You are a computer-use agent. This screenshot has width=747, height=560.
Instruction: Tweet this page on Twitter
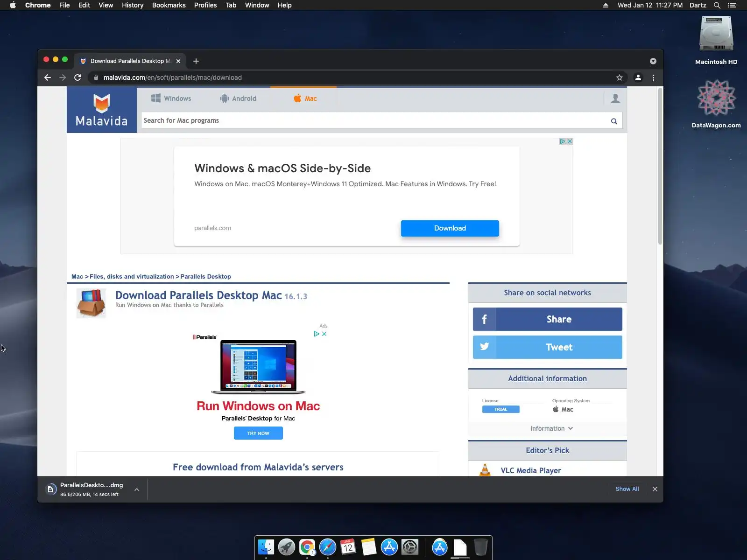(547, 347)
